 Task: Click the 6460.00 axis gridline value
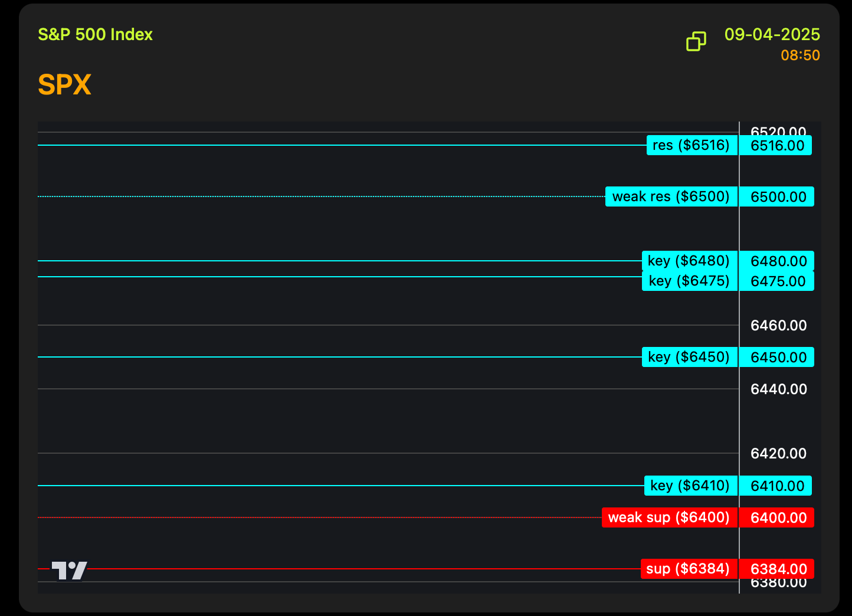coord(778,325)
